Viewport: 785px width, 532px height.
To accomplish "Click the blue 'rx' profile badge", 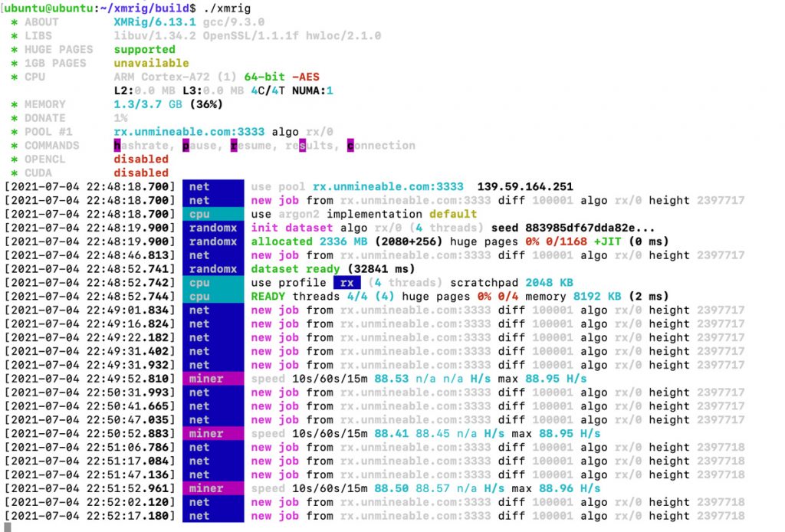I will (347, 283).
